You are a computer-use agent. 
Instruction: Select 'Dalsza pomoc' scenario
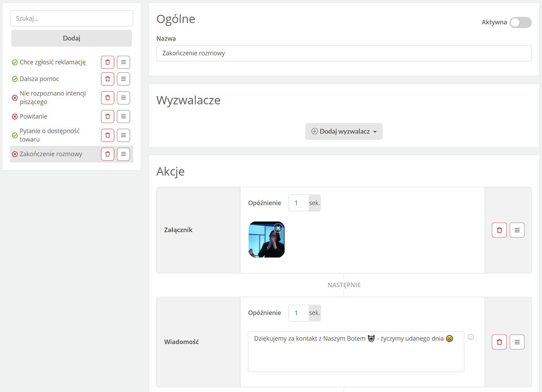pyautogui.click(x=39, y=79)
